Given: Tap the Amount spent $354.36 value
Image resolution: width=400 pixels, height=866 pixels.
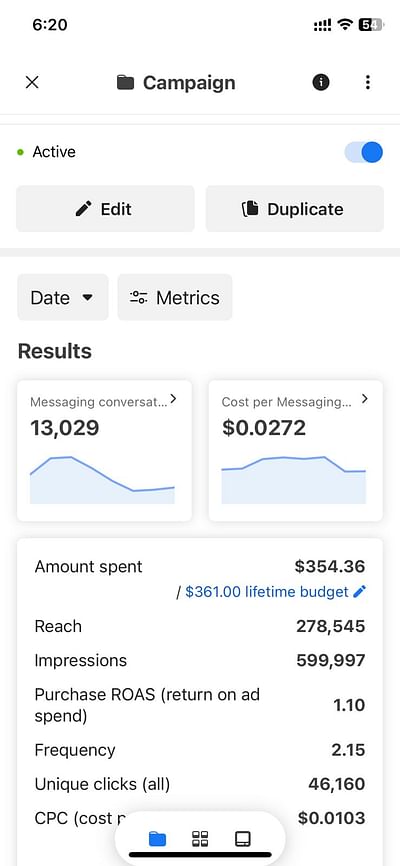Looking at the screenshot, I should [x=330, y=566].
